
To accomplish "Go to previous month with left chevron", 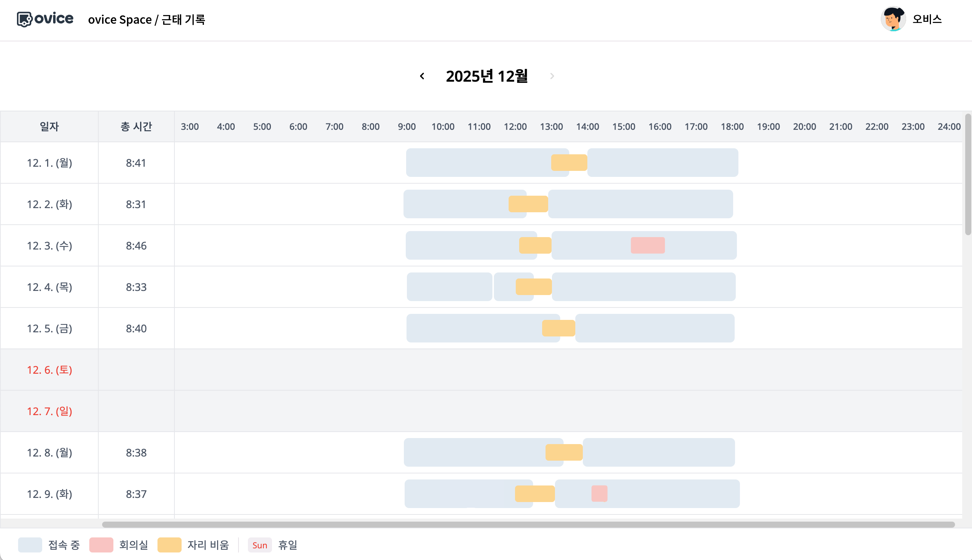I will click(422, 76).
